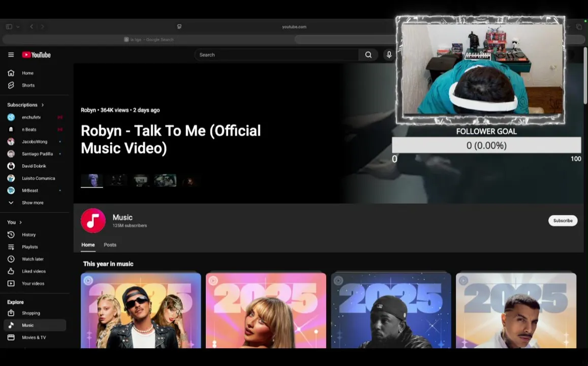Viewport: 588px width, 366px height.
Task: Switch to the Home channel tab
Action: click(88, 245)
